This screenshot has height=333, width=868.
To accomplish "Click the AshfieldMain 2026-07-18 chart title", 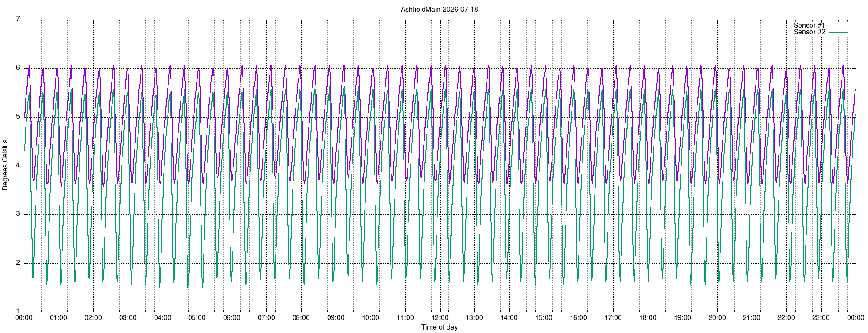I will coord(439,9).
